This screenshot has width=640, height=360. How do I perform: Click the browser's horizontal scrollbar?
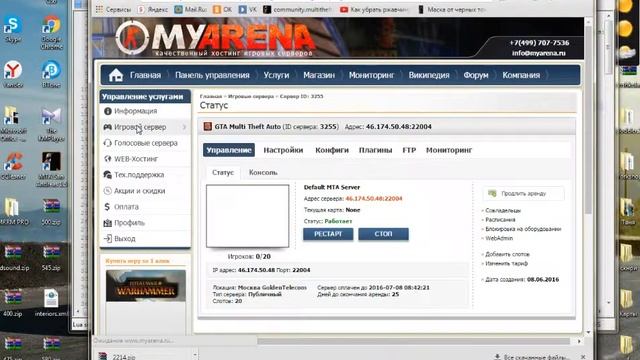coord(413,341)
